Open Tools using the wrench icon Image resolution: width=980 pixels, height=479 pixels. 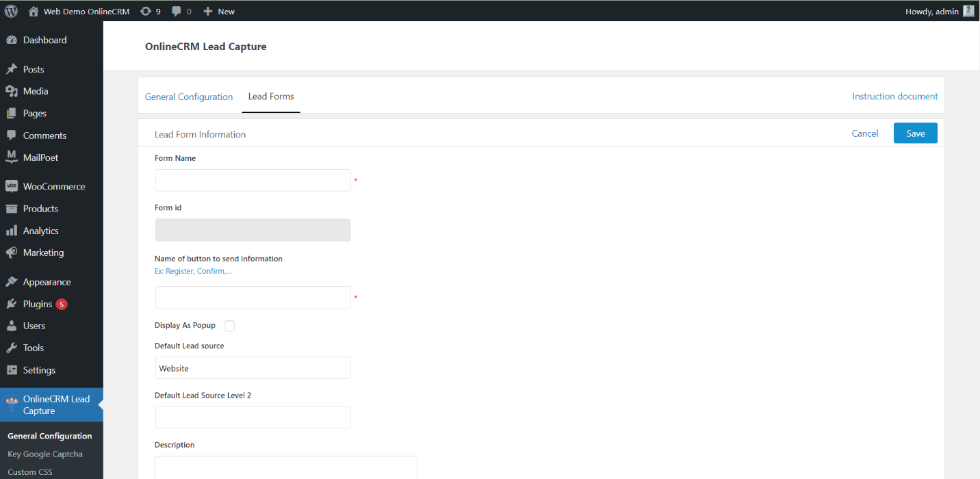pos(12,348)
